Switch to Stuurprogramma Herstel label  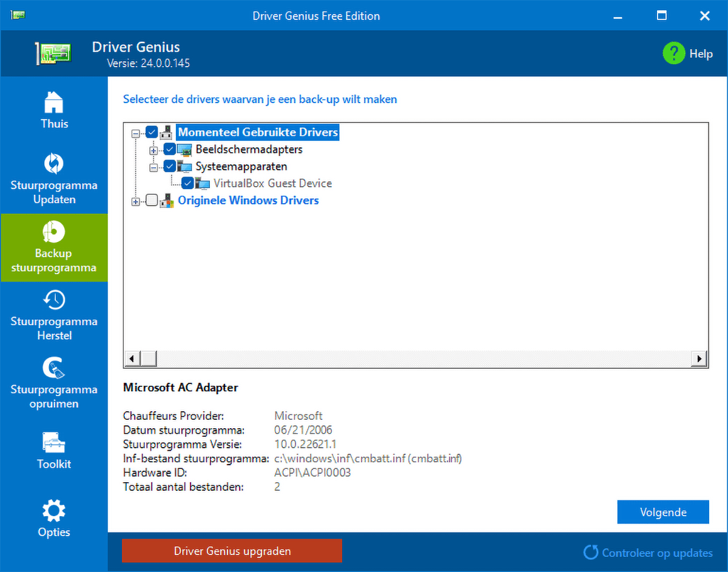[54, 328]
